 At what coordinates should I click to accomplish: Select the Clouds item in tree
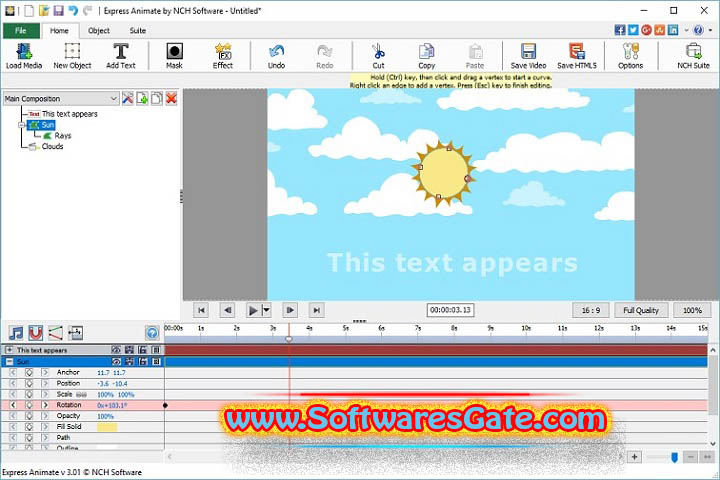point(52,147)
